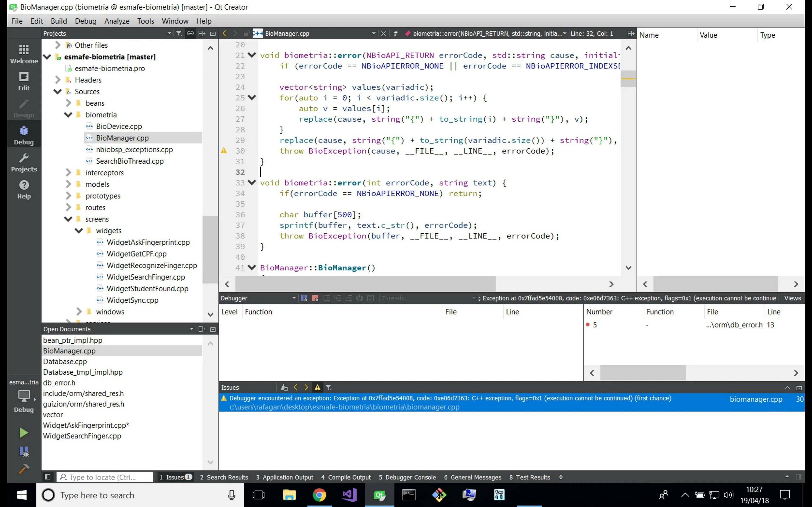The image size is (812, 507).
Task: Collapse the biometria source folder
Action: [68, 115]
